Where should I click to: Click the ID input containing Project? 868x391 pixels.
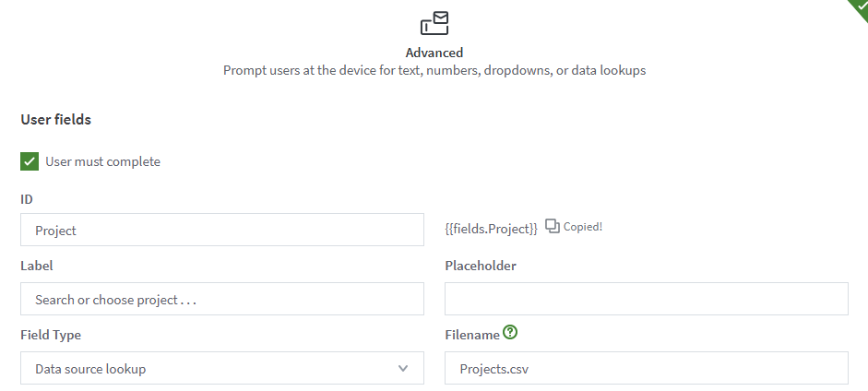click(221, 230)
